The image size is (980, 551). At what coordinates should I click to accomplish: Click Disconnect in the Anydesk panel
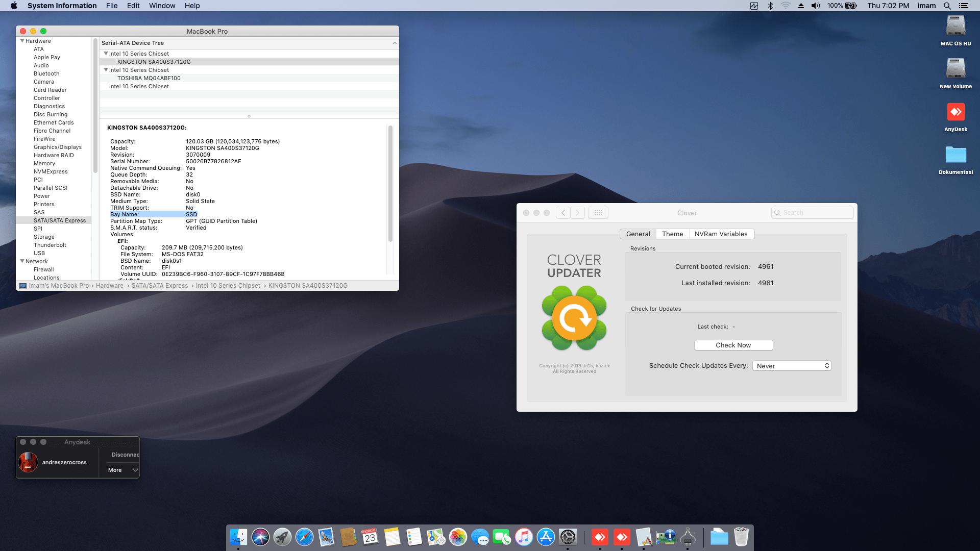point(125,455)
